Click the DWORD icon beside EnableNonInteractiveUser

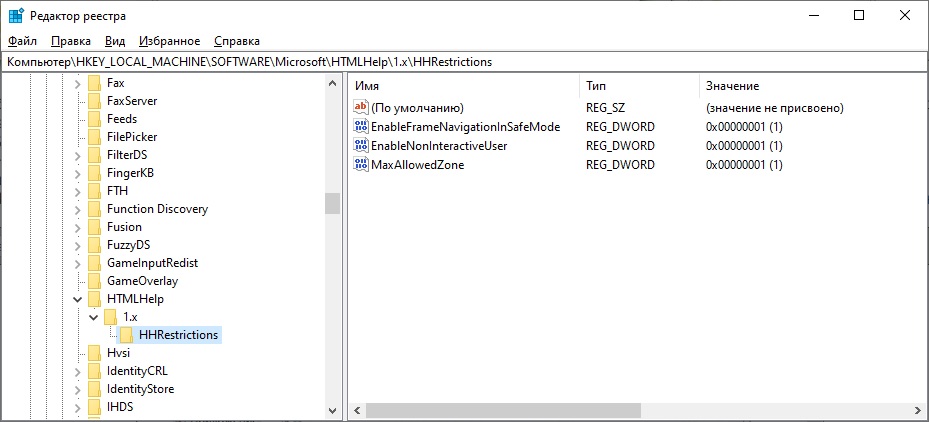[x=361, y=146]
